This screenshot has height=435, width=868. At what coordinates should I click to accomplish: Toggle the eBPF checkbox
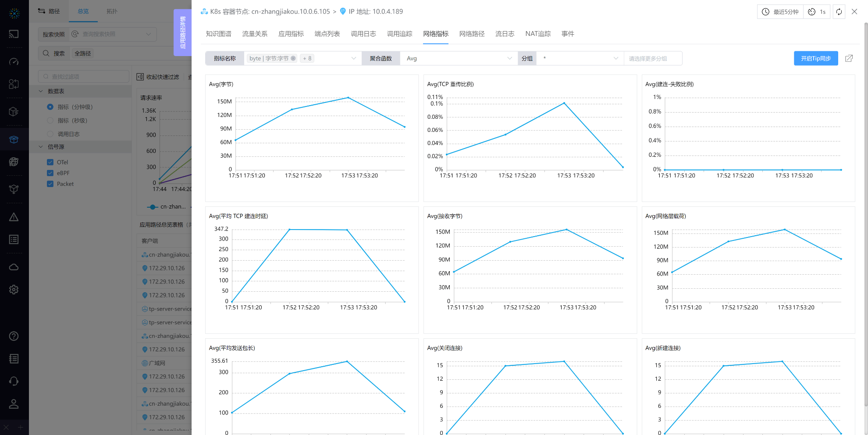(x=50, y=173)
